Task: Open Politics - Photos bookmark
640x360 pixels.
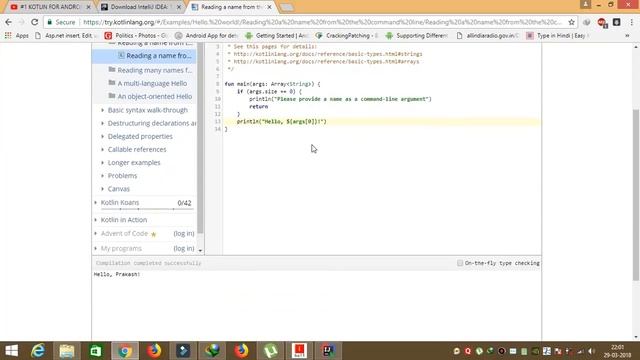Action: pos(136,36)
